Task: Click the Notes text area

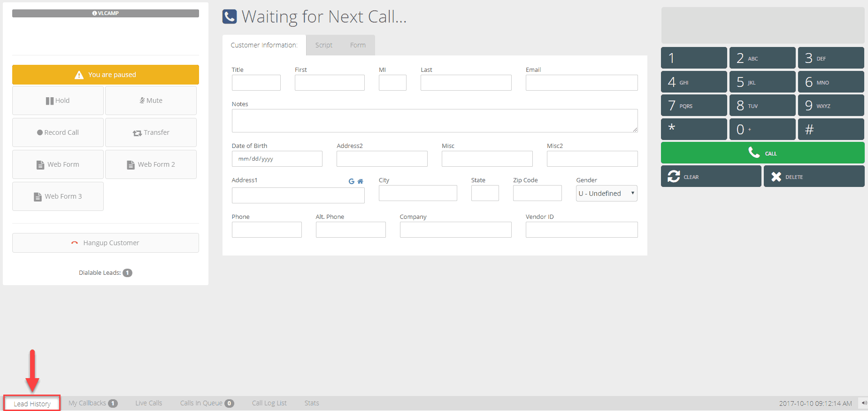Action: tap(435, 121)
